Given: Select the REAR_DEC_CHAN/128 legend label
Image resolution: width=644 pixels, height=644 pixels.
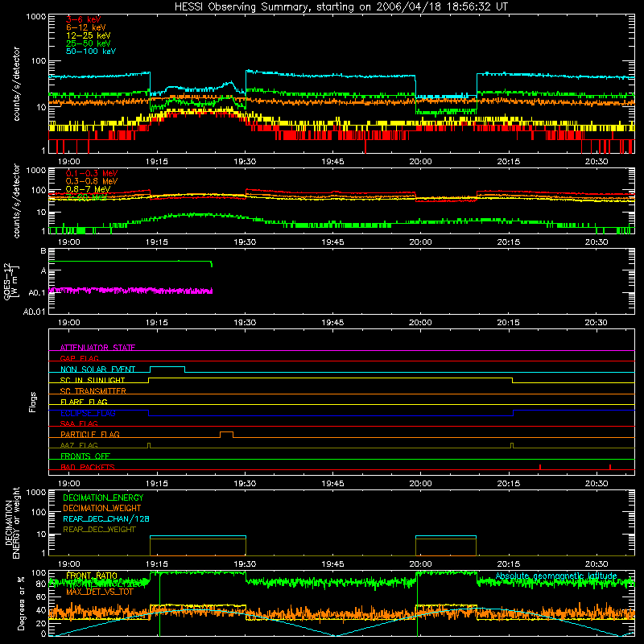Looking at the screenshot, I should pos(106,518).
